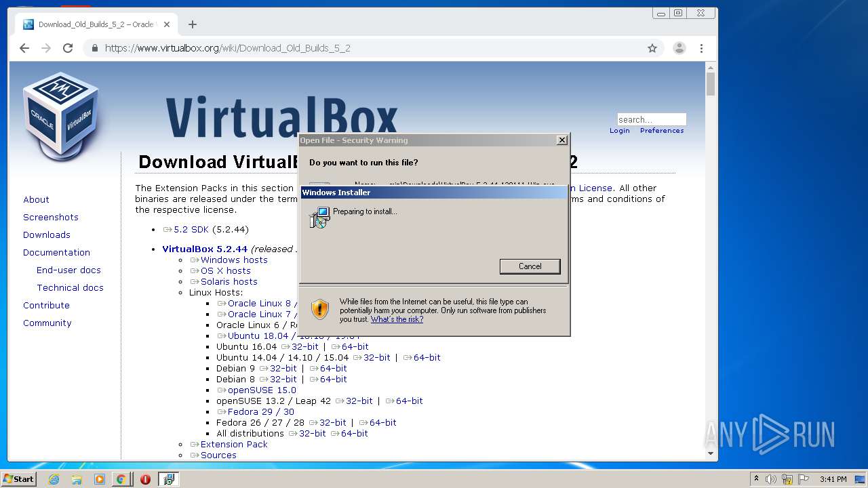Click the vertical scrollbar thumb
Viewport: 868px width, 488px height.
point(711,84)
